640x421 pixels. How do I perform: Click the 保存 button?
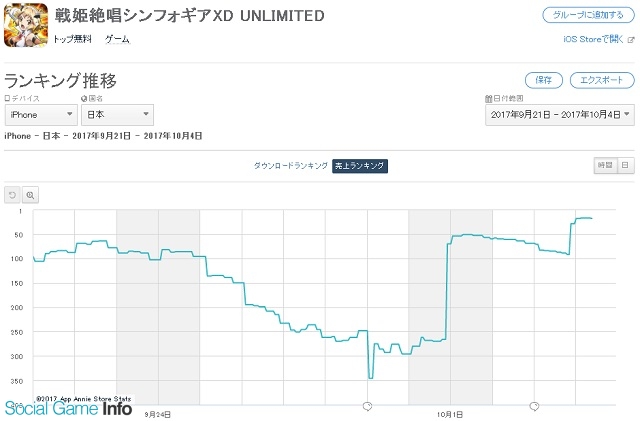click(x=543, y=80)
